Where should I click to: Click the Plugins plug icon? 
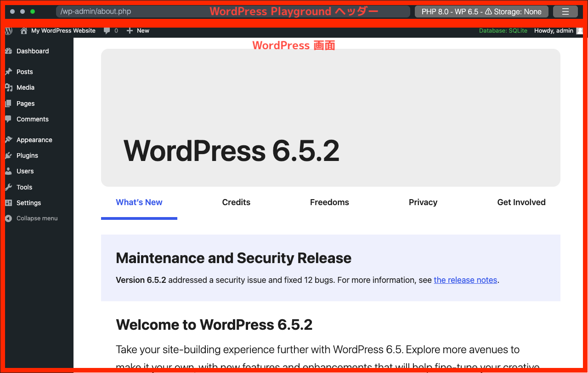[x=8, y=155]
